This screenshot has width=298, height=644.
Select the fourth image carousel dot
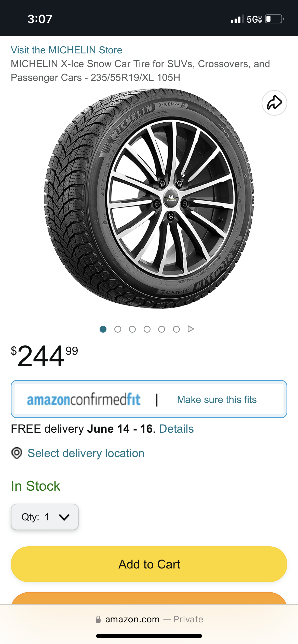147,329
